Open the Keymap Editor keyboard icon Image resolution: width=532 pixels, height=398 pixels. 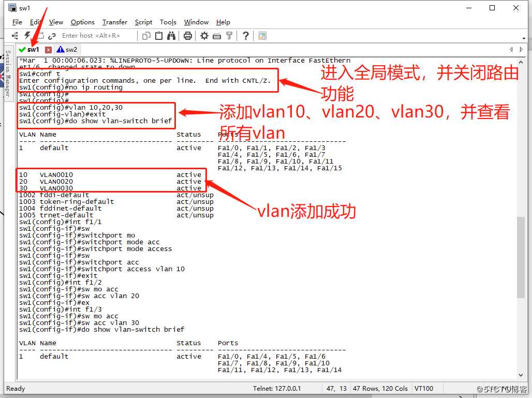217,36
